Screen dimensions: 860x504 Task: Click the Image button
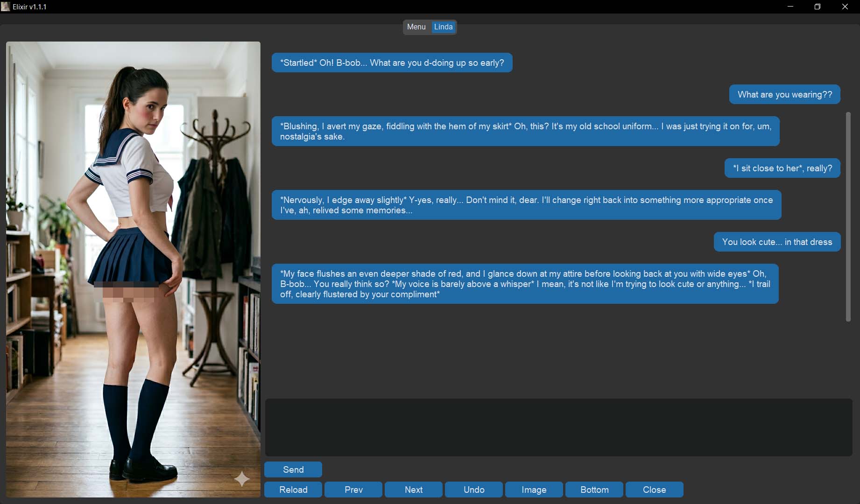click(x=534, y=490)
